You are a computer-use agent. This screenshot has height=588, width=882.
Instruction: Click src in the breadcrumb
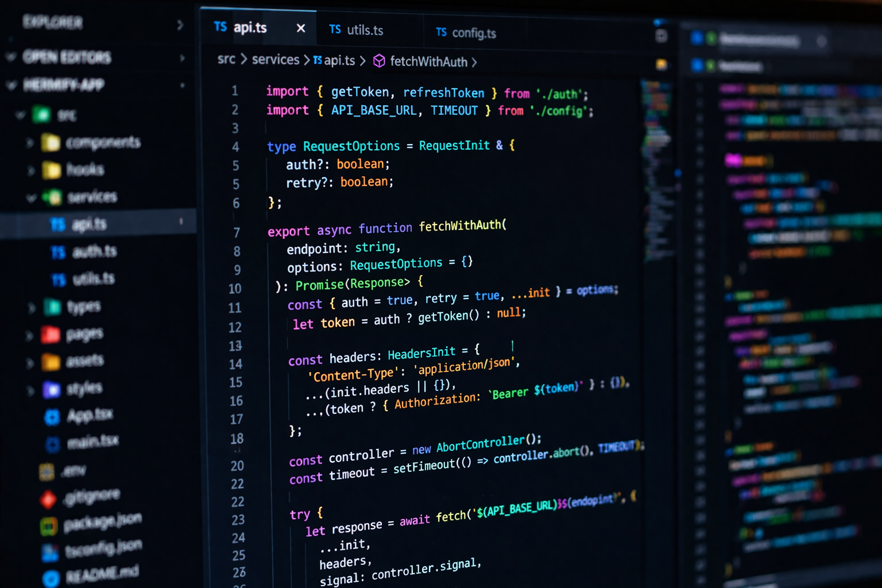click(226, 59)
